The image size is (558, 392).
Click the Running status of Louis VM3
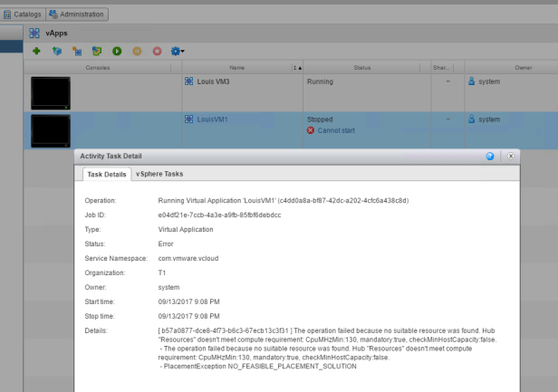pyautogui.click(x=320, y=81)
